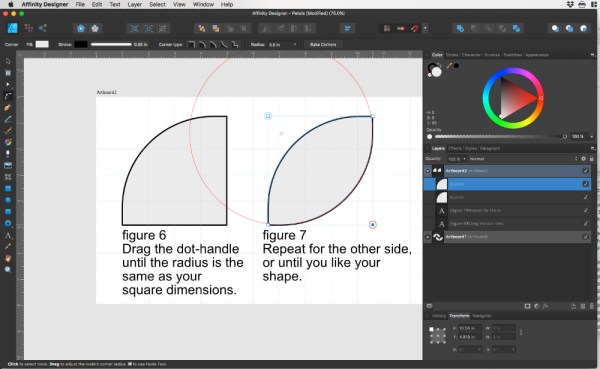The width and height of the screenshot is (600, 369).
Task: Toggle visibility of Artboard2 layer
Action: click(585, 171)
